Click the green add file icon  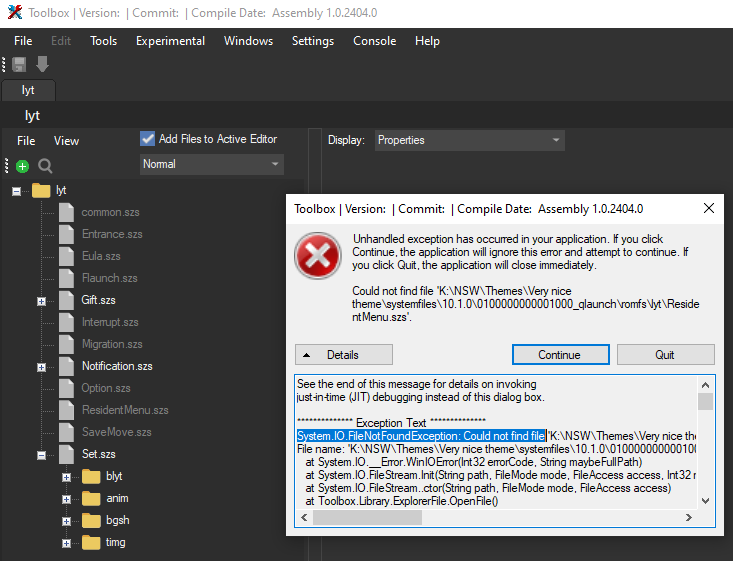22,166
